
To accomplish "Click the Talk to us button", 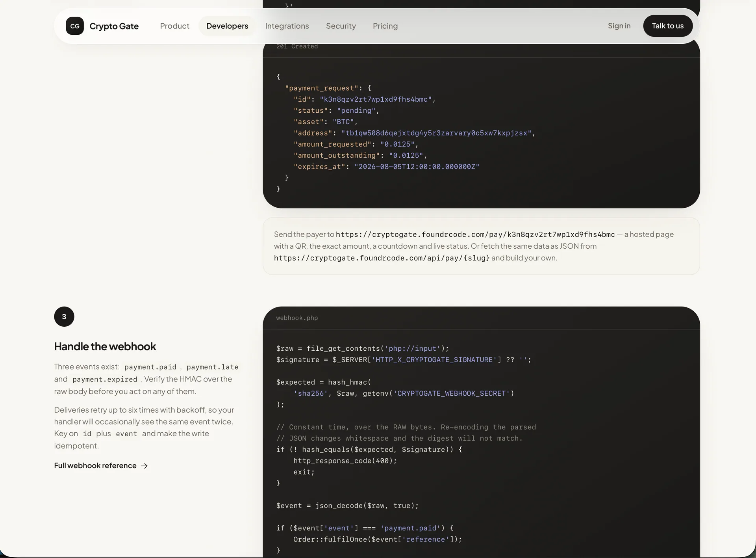I will (x=668, y=26).
